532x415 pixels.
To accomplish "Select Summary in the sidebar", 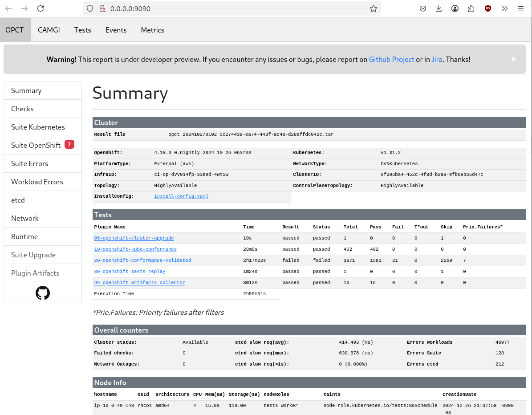I will coord(43,90).
